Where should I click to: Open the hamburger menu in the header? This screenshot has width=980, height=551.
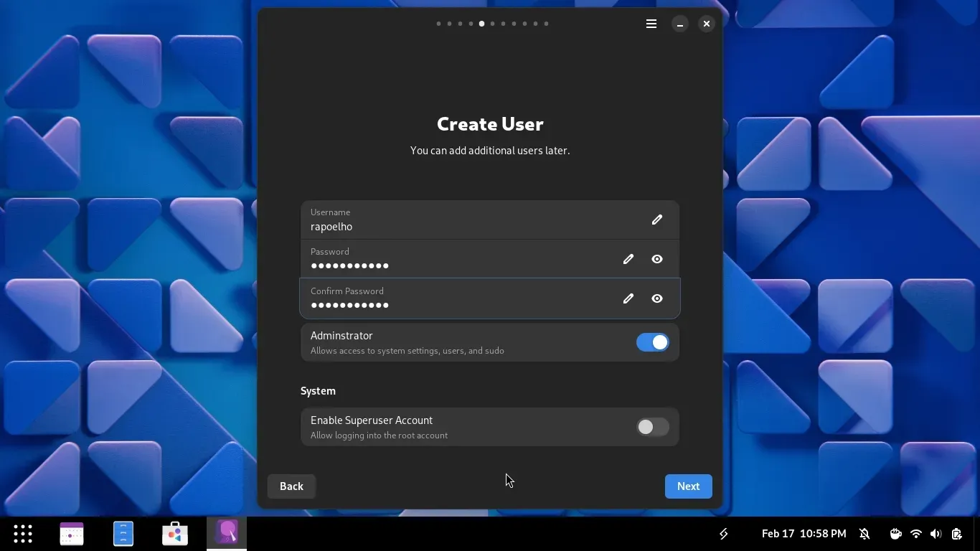[651, 24]
